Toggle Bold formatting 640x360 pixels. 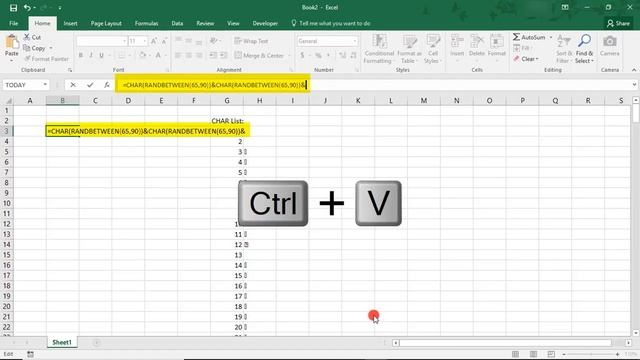point(81,55)
